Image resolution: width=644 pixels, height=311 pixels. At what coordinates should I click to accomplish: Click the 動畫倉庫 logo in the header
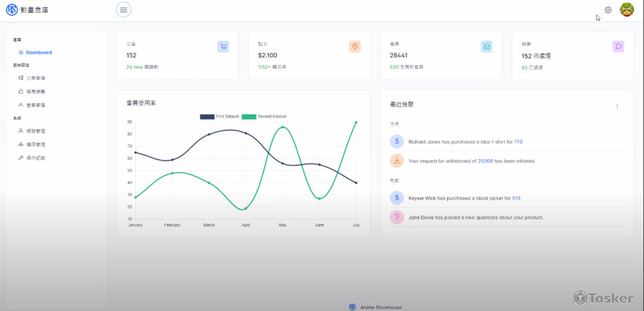coord(27,10)
